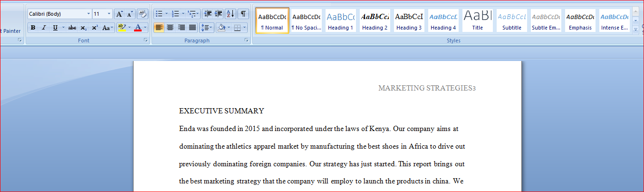
Task: Apply the No Spacing style
Action: pyautogui.click(x=307, y=20)
